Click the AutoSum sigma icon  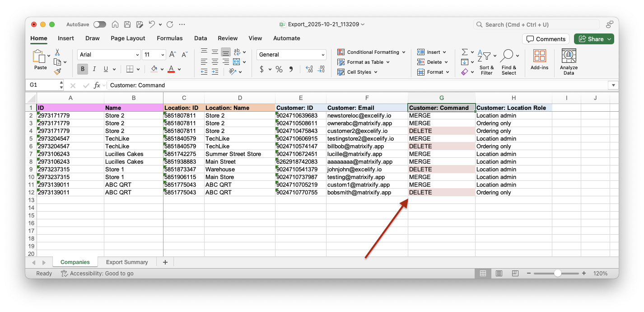(x=464, y=52)
